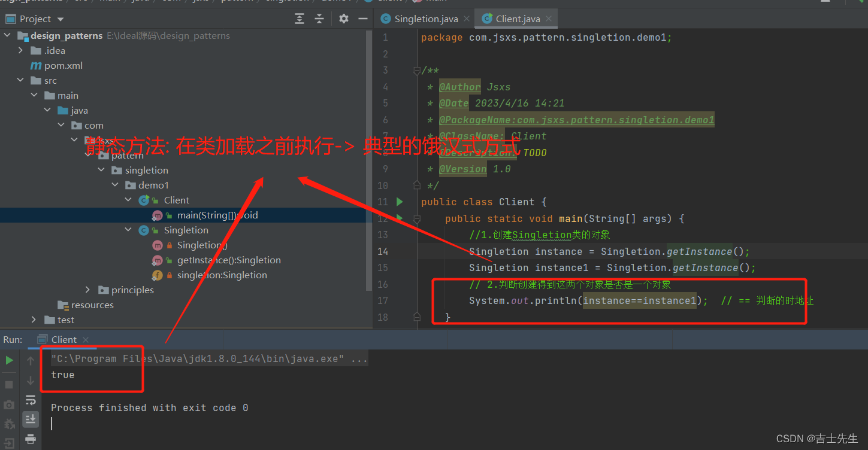Collapse the src folder
The image size is (868, 450).
coord(21,81)
